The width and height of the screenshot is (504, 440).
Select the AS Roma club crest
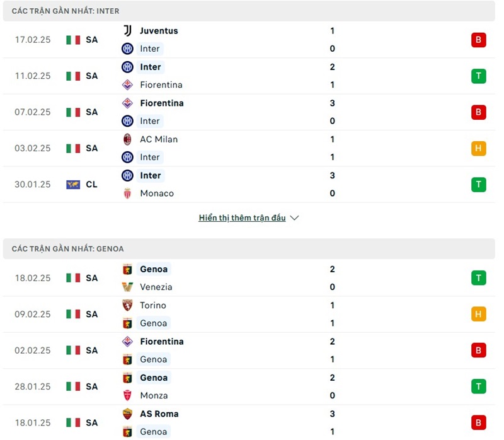click(129, 414)
